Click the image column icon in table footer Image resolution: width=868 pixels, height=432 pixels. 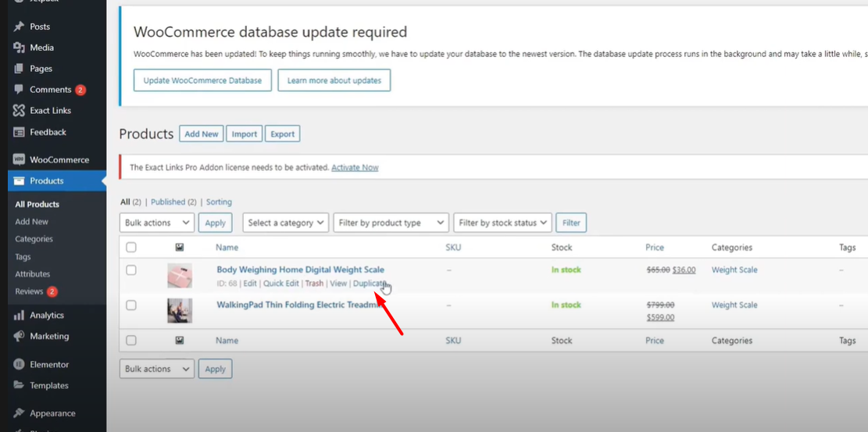(180, 341)
